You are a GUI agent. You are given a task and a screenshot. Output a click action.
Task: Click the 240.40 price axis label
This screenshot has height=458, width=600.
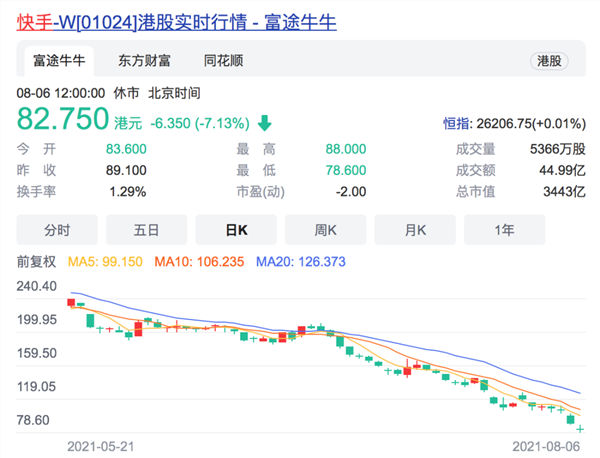coord(37,286)
